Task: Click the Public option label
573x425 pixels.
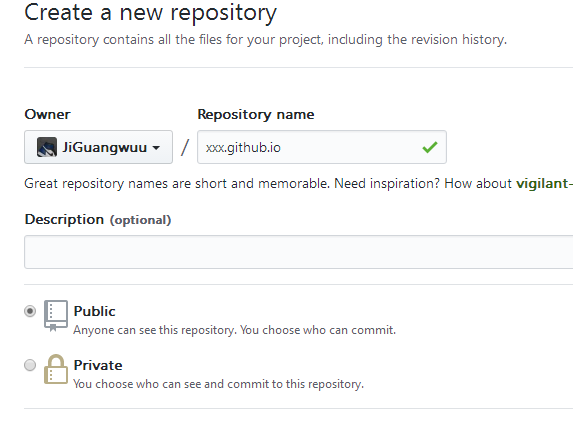Action: coord(94,311)
